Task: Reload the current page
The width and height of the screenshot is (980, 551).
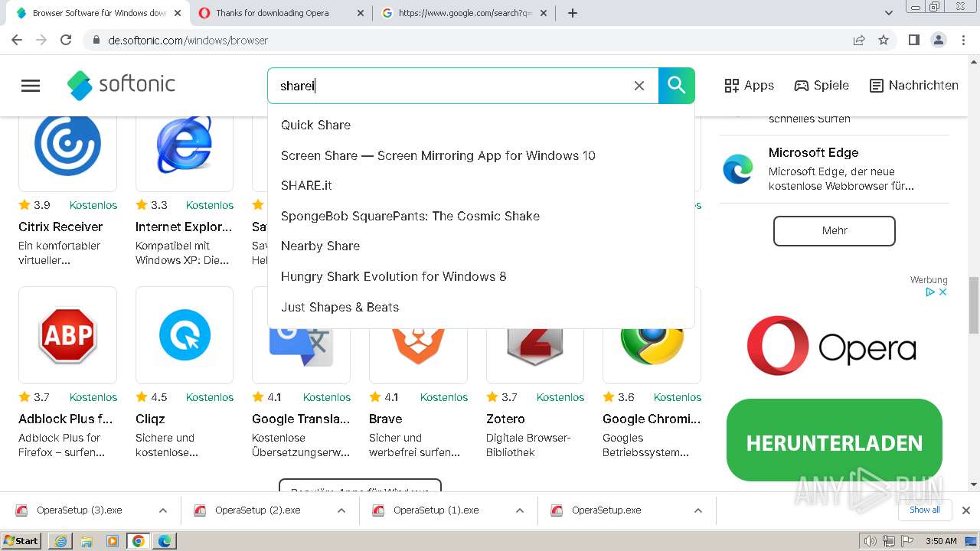Action: (66, 40)
